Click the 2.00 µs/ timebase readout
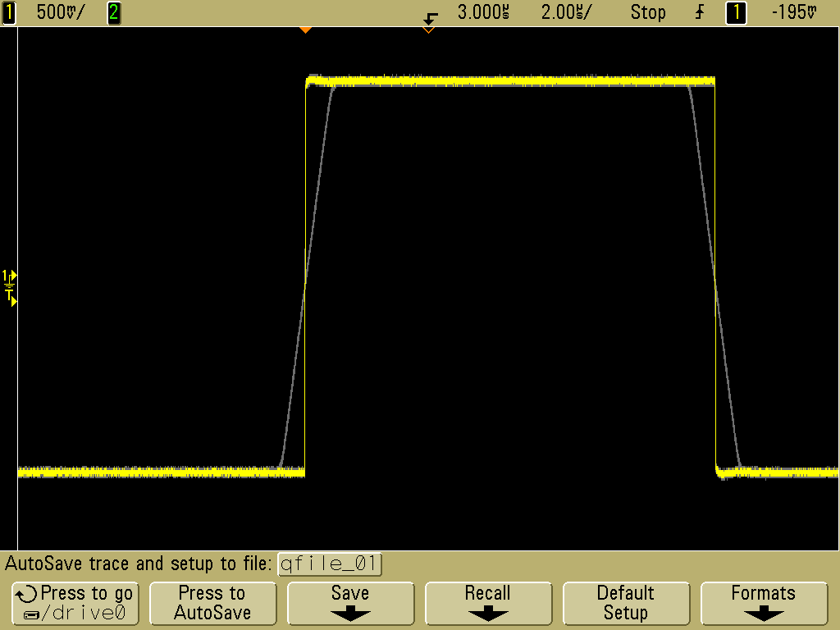The width and height of the screenshot is (840, 630). (x=567, y=12)
